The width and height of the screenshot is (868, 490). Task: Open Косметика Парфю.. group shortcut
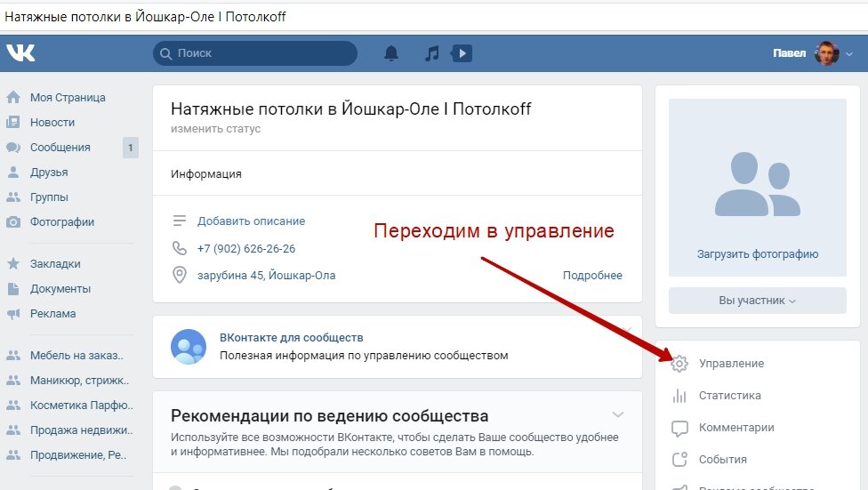[82, 406]
